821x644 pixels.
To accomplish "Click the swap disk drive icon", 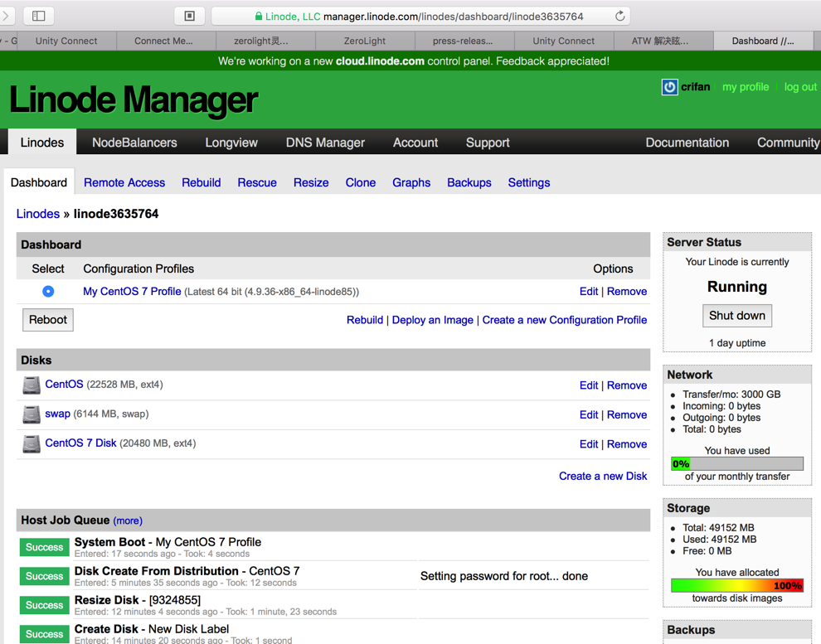I will point(32,414).
